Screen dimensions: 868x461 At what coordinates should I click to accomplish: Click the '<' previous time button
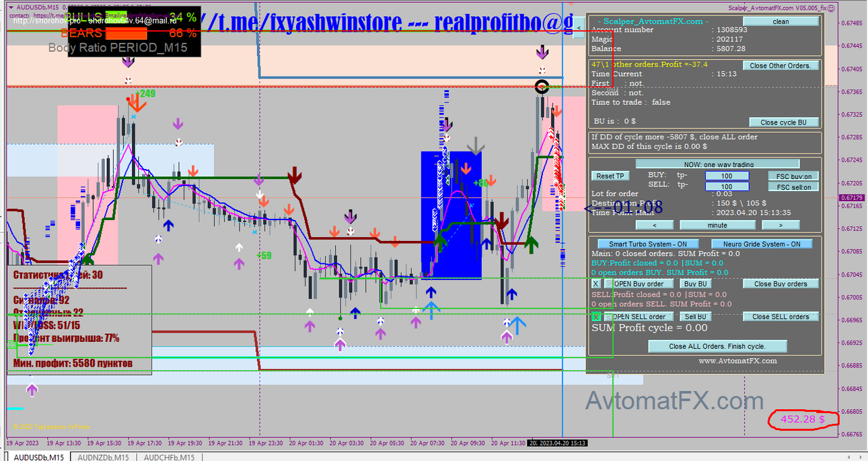(x=654, y=225)
